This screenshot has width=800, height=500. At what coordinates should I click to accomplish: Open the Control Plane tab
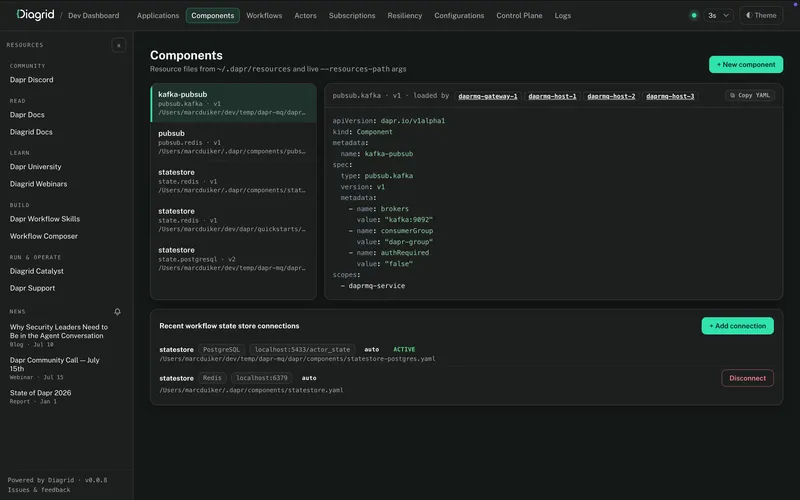pyautogui.click(x=519, y=15)
